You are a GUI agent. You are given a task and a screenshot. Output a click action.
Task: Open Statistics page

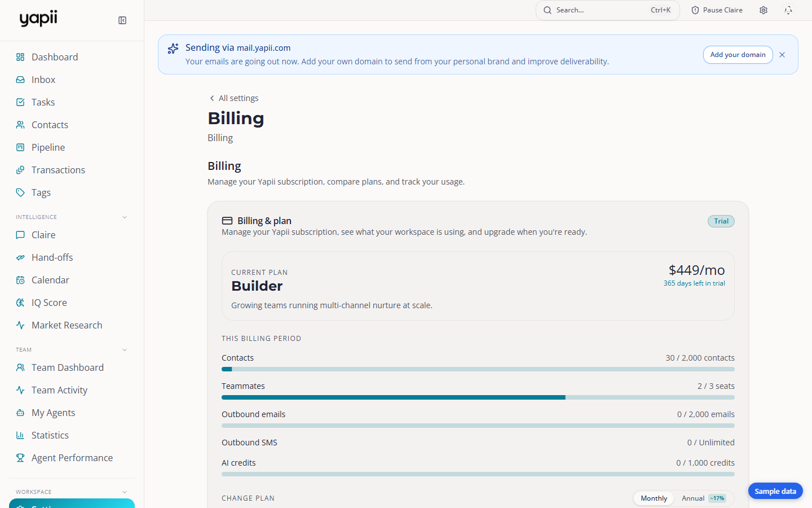click(x=72, y=435)
